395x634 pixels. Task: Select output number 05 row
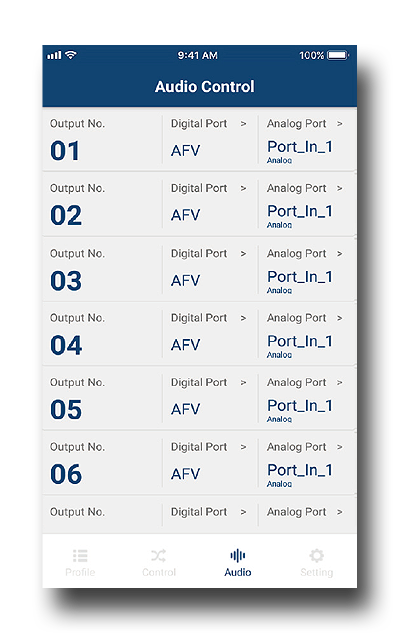tap(199, 398)
